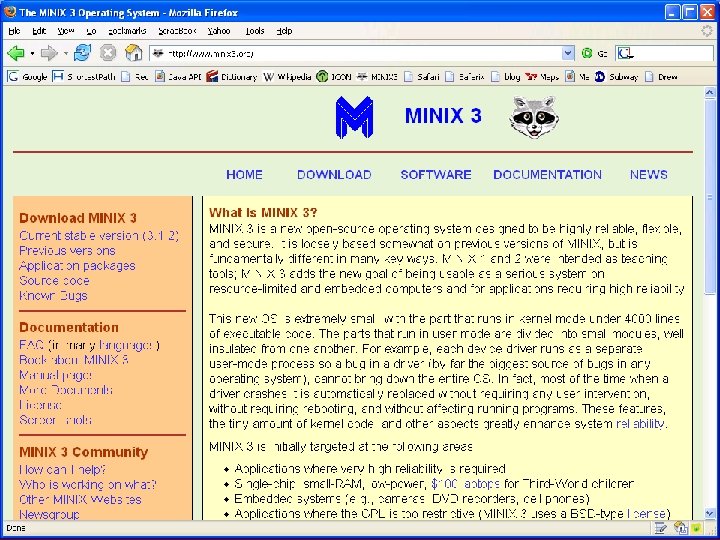This screenshot has height=540, width=720.
Task: Open the ScrapBook menu
Action: click(x=177, y=31)
